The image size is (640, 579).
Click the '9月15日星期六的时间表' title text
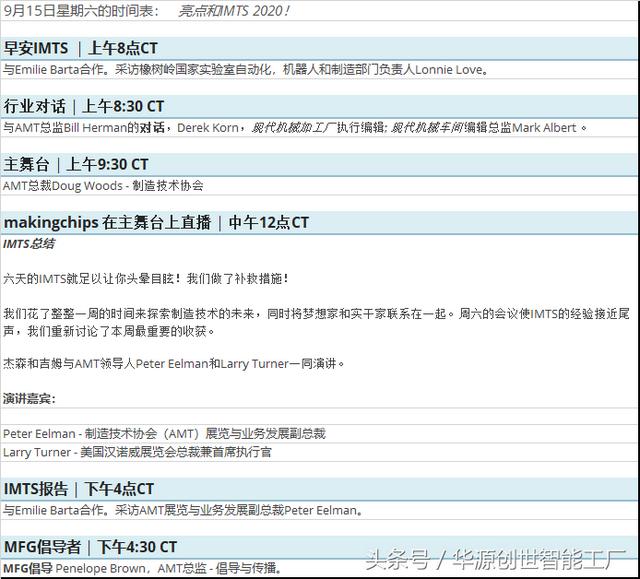click(x=81, y=11)
